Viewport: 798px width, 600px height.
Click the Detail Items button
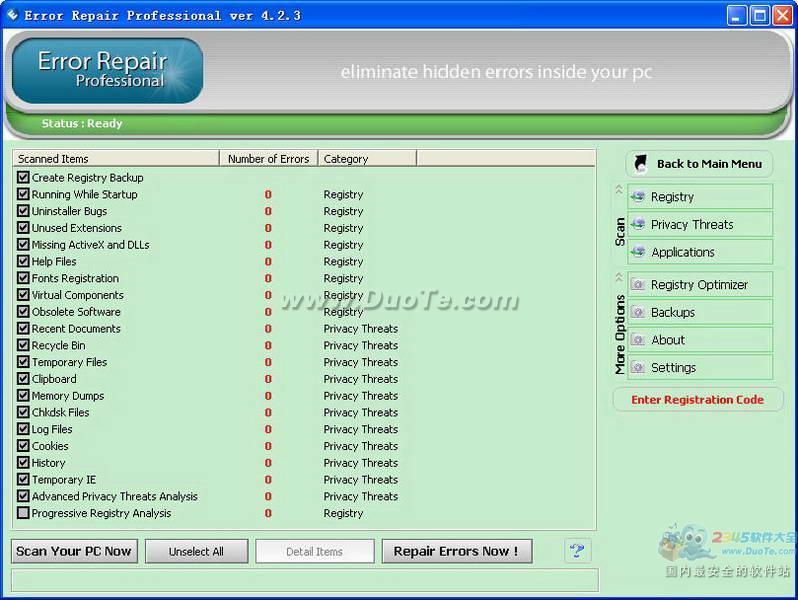(x=315, y=551)
